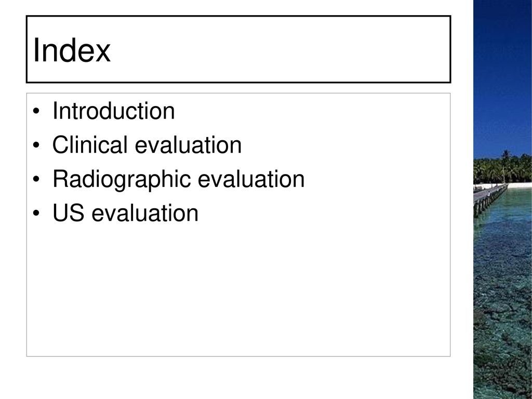532x399 pixels.
Task: Click the bullet dot before Clinical evaluation
Action: [36, 145]
